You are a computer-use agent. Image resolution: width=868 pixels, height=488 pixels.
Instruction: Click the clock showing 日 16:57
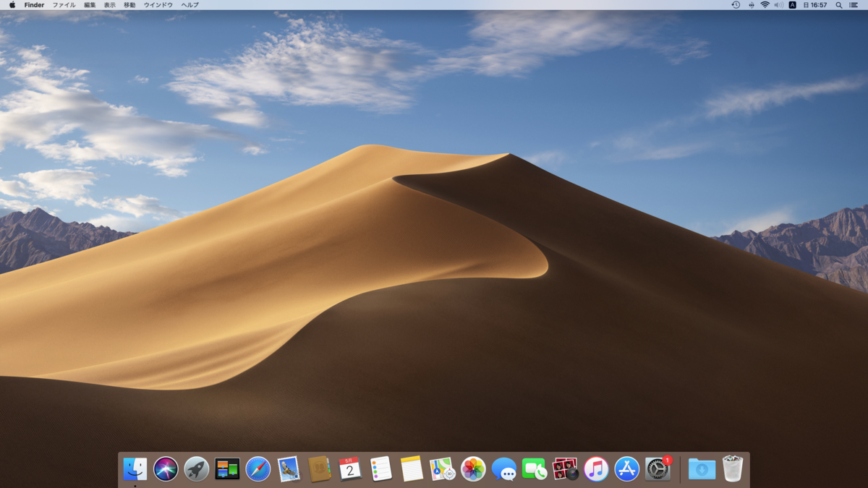tap(814, 5)
